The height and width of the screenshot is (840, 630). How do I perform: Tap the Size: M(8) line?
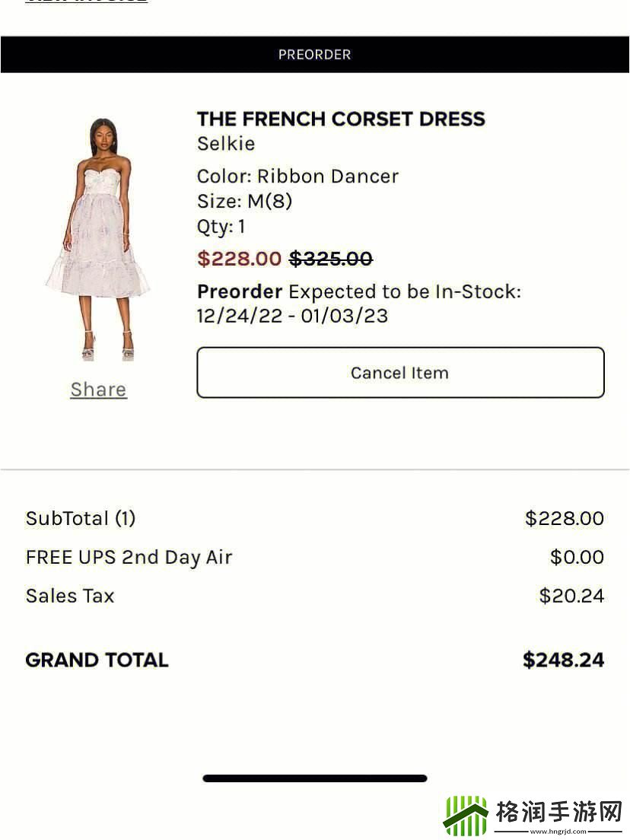point(244,201)
